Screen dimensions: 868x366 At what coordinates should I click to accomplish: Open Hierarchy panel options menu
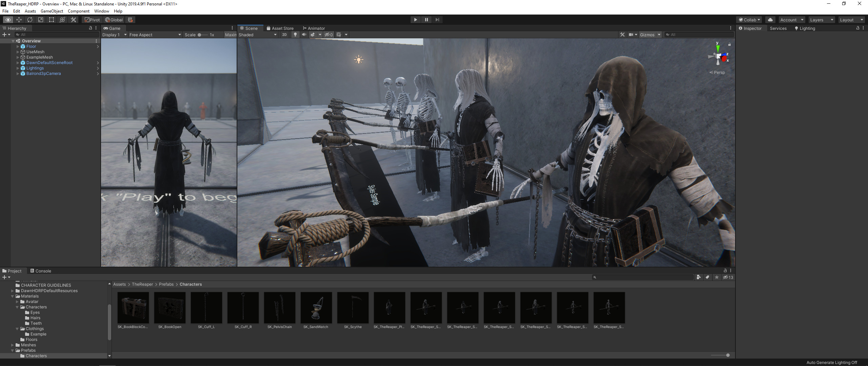[x=96, y=28]
